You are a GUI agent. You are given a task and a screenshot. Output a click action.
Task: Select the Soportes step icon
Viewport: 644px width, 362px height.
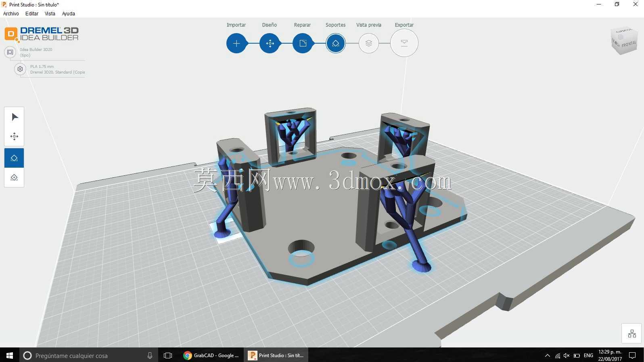tap(336, 43)
